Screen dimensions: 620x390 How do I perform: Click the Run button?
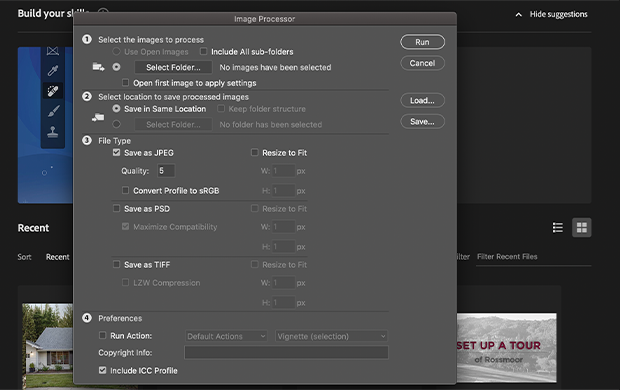[x=422, y=42]
